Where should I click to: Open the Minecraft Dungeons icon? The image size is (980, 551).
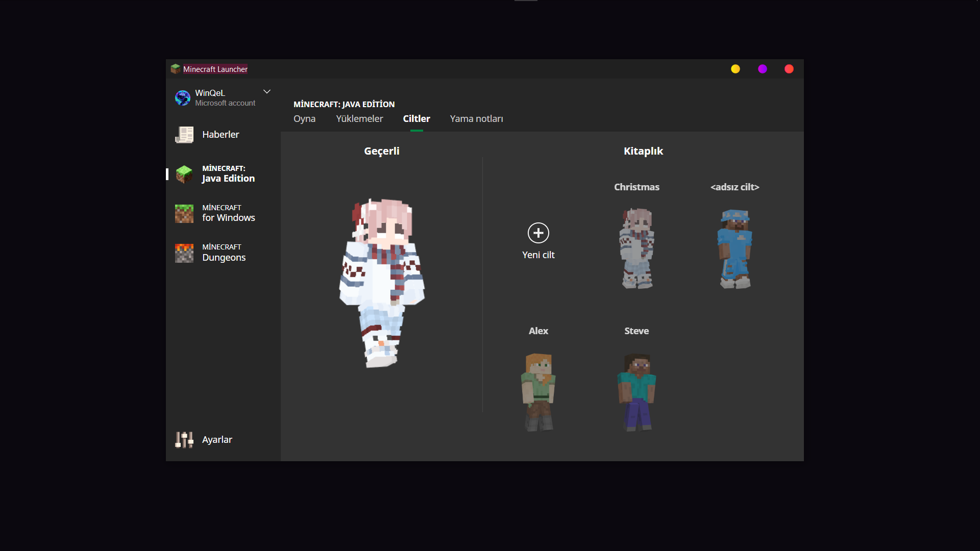[x=184, y=253]
